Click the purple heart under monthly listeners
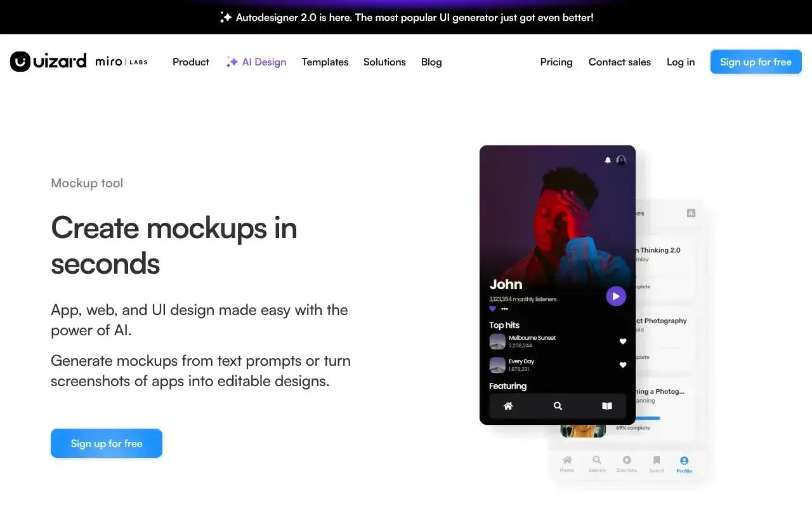This screenshot has width=812, height=508. pyautogui.click(x=493, y=309)
